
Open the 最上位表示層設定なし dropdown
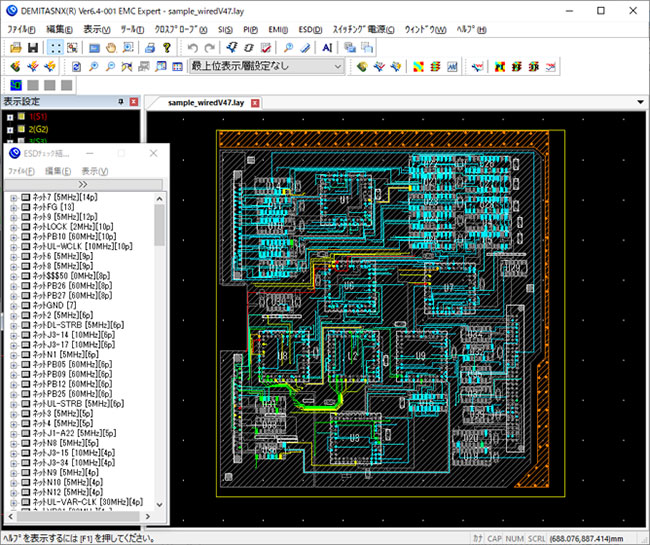pyautogui.click(x=335, y=66)
